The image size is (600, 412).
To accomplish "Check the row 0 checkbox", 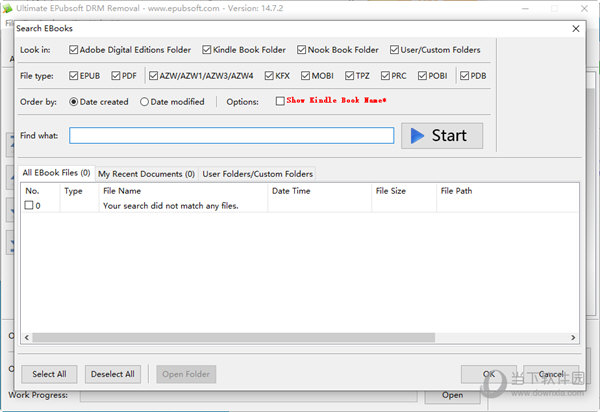I will coord(29,205).
